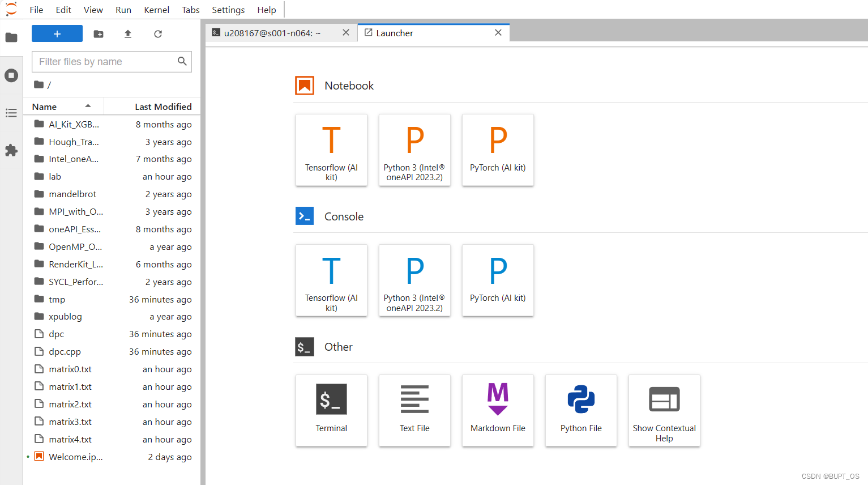Close the Launcher tab

coord(498,32)
